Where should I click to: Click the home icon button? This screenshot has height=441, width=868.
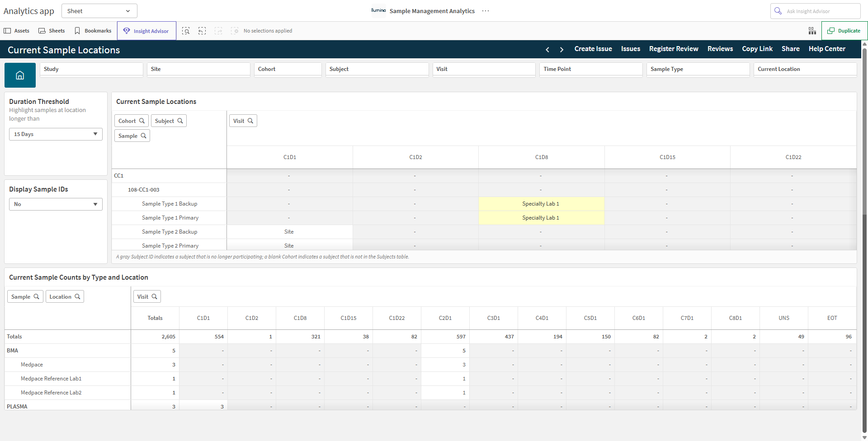click(20, 75)
